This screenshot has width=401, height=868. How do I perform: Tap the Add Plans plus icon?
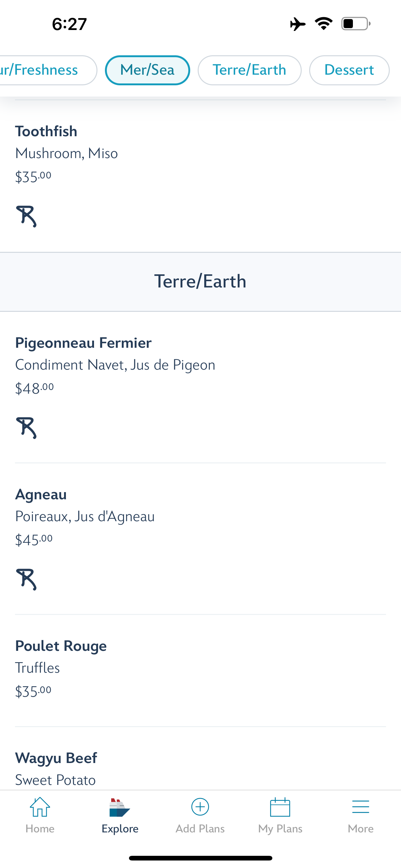(200, 807)
